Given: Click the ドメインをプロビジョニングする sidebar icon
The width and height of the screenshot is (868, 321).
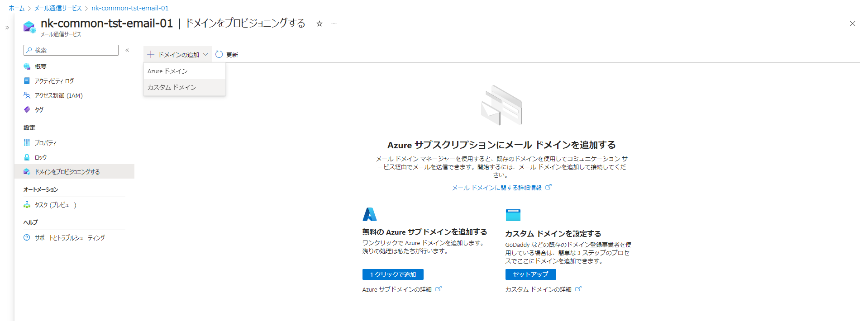Looking at the screenshot, I should click(27, 172).
